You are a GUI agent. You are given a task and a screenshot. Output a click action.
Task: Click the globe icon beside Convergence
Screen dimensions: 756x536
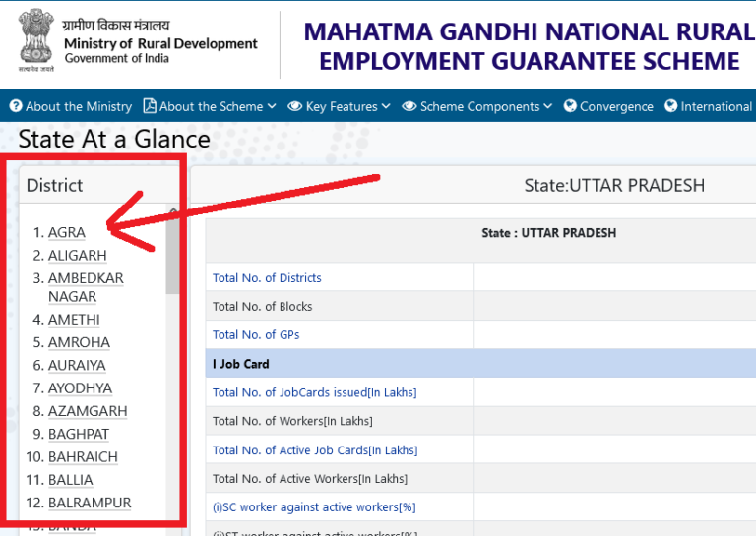click(x=571, y=106)
